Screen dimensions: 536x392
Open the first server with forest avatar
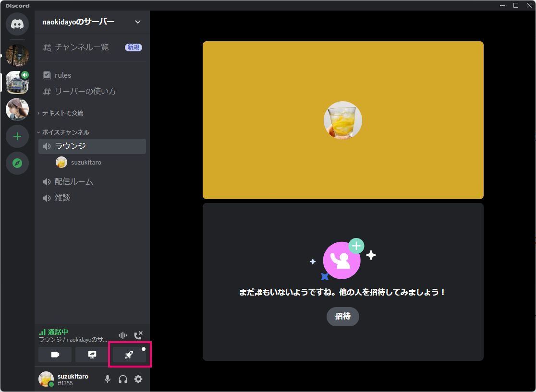(17, 55)
